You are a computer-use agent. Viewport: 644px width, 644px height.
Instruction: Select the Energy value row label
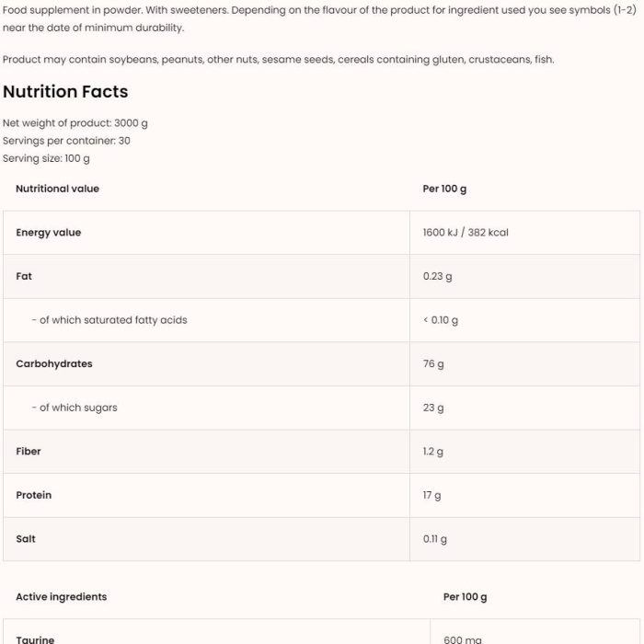click(49, 233)
